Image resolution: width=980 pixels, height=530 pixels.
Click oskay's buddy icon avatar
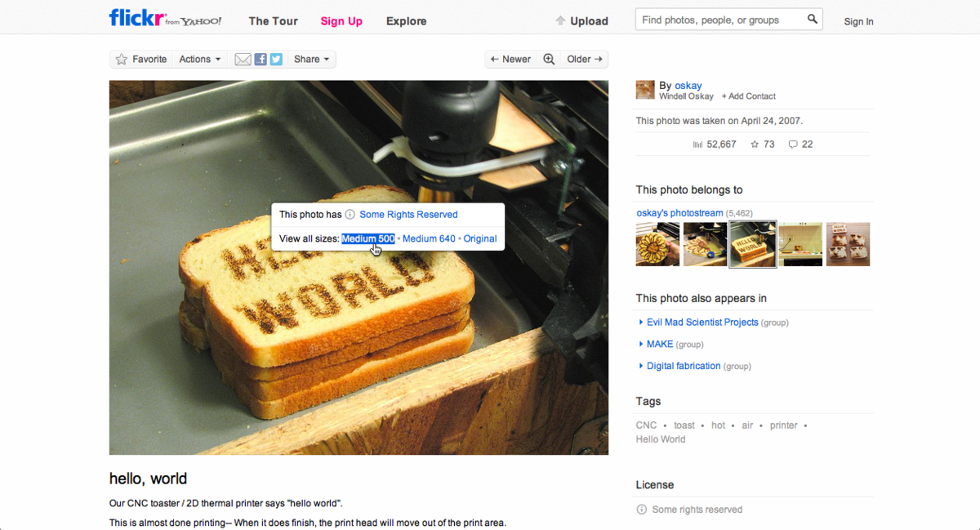click(645, 90)
